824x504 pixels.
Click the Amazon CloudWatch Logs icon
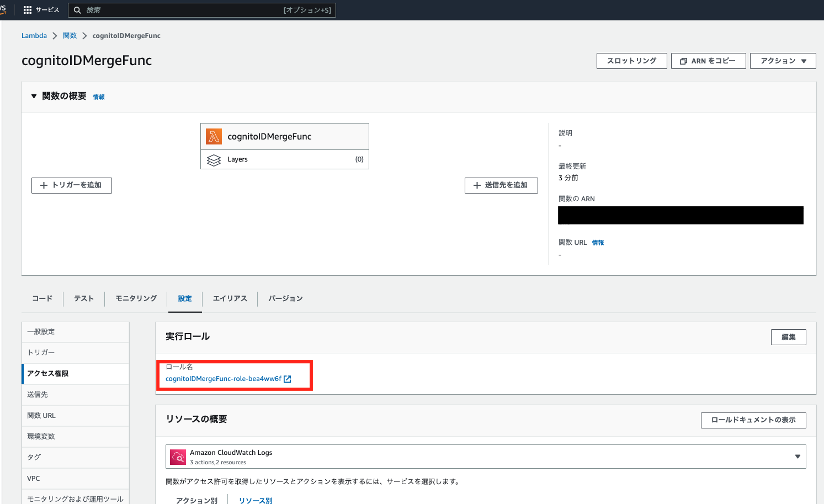pos(178,457)
